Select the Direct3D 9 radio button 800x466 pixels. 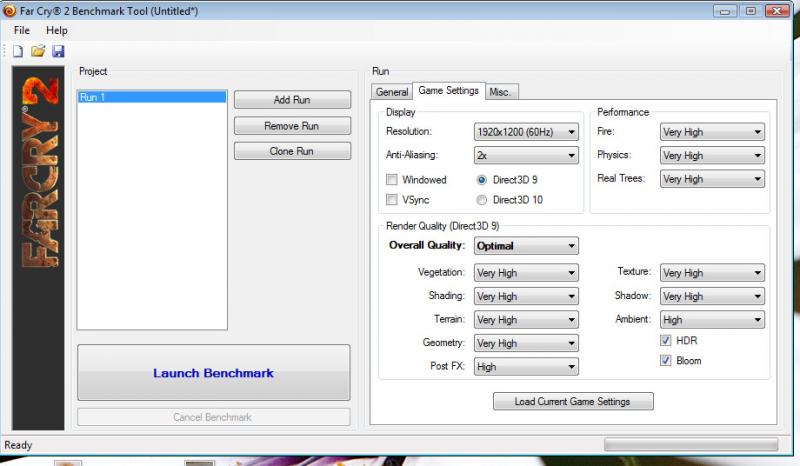coord(482,180)
